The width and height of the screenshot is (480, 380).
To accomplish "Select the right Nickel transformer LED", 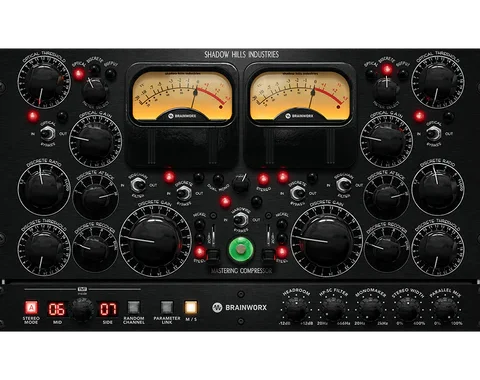I will 282,224.
